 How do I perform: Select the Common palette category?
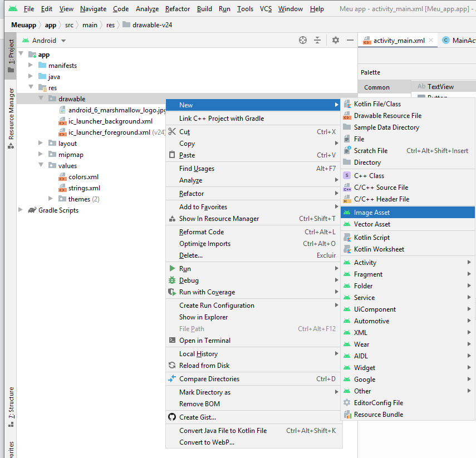377,87
